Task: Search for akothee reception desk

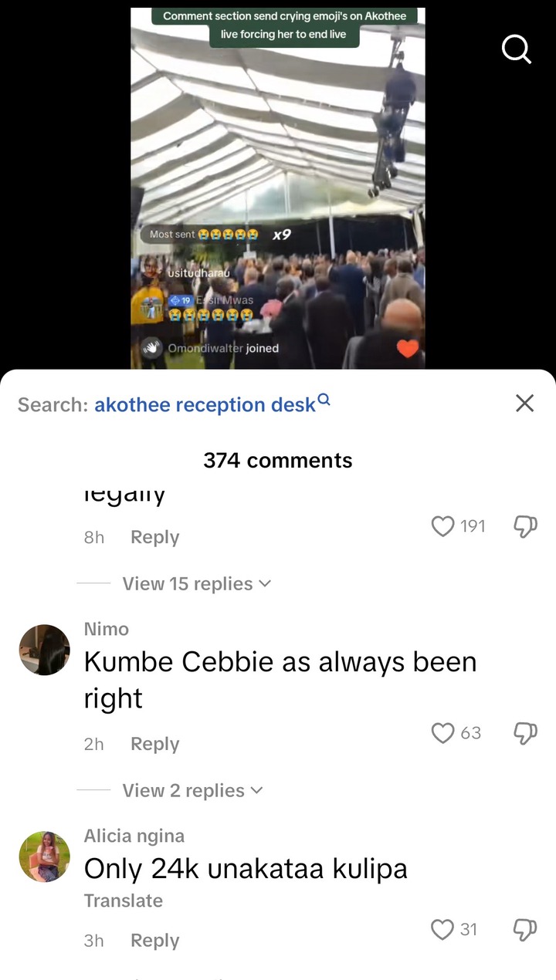Action: [212, 404]
